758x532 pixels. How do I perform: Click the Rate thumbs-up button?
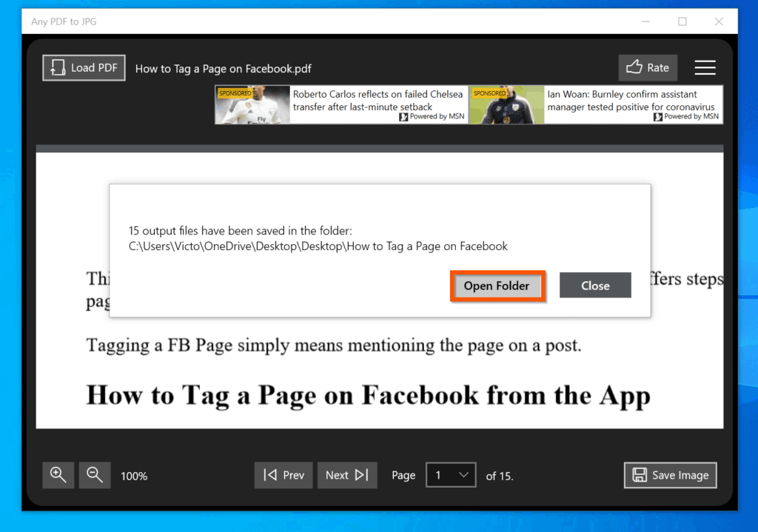pyautogui.click(x=647, y=67)
